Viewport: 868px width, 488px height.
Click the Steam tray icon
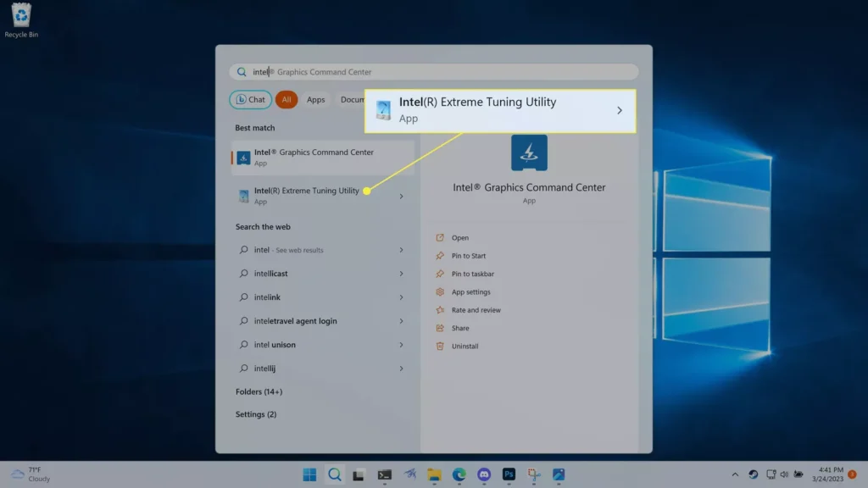pyautogui.click(x=754, y=474)
